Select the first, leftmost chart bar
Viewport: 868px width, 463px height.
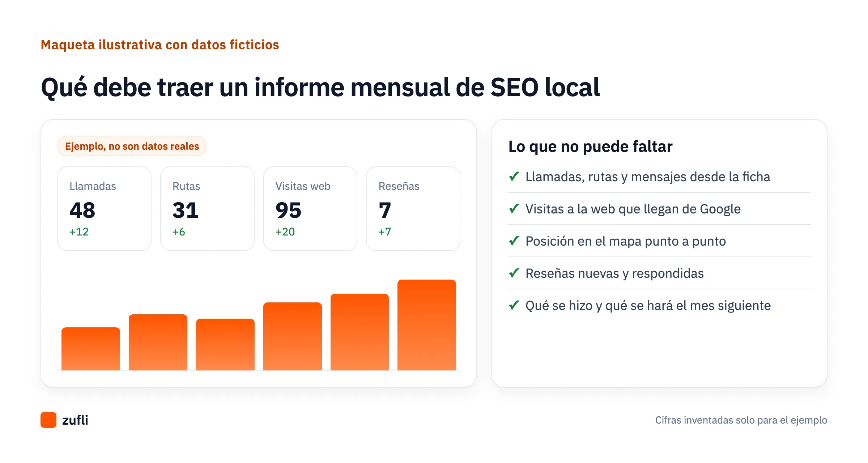tap(91, 349)
